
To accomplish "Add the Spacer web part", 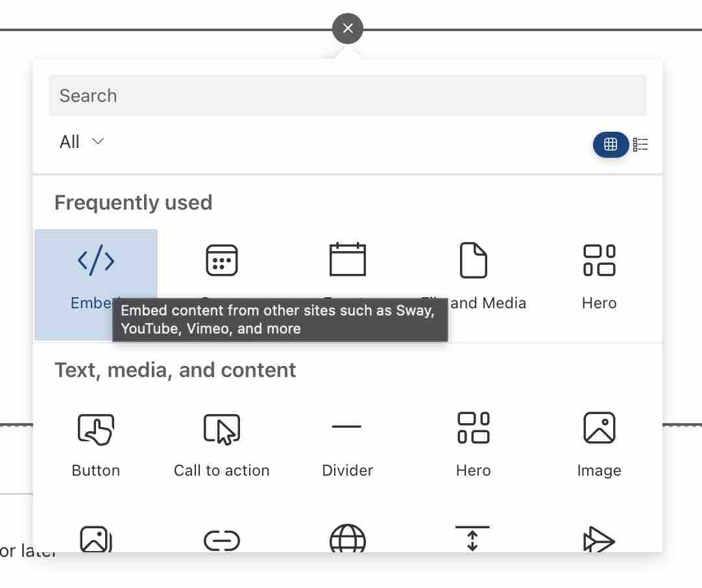I will coord(473,540).
